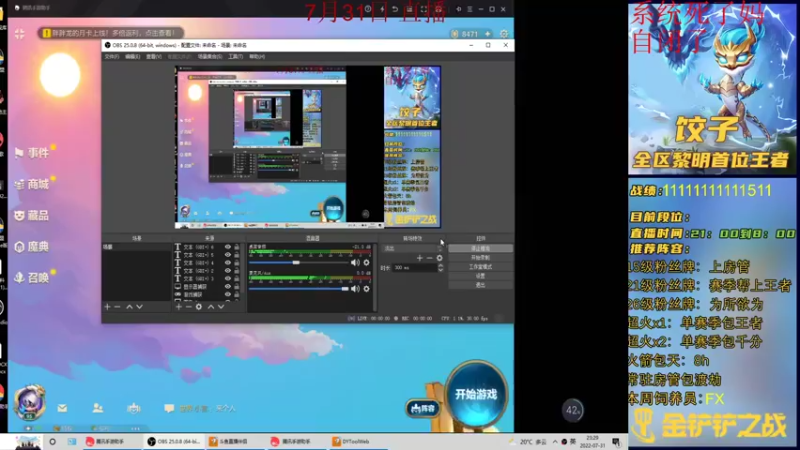Remove scene with the minus icon
This screenshot has width=800, height=450.
coord(117,307)
